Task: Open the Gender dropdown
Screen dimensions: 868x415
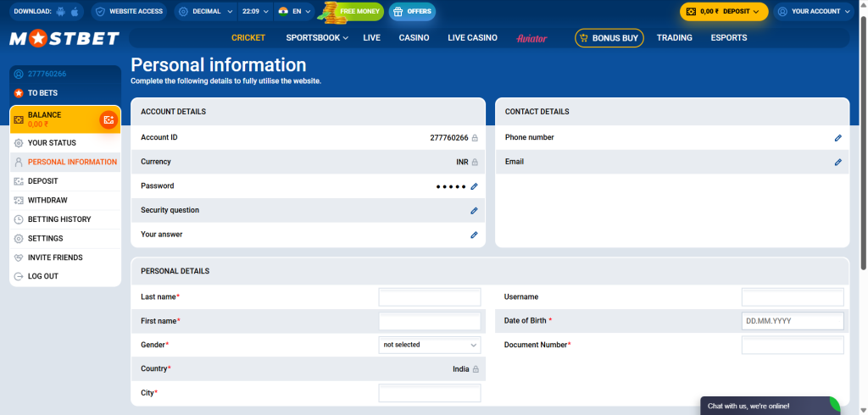Action: coord(430,345)
